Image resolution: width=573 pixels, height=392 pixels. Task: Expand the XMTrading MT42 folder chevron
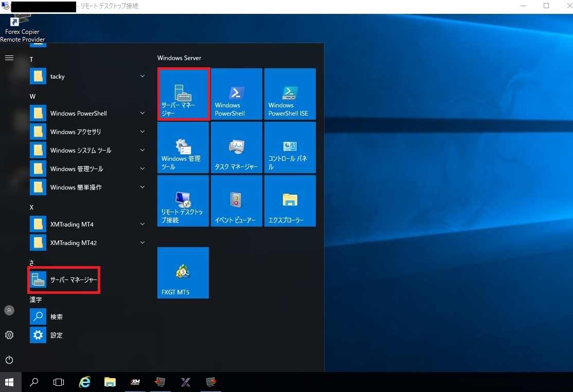click(142, 242)
